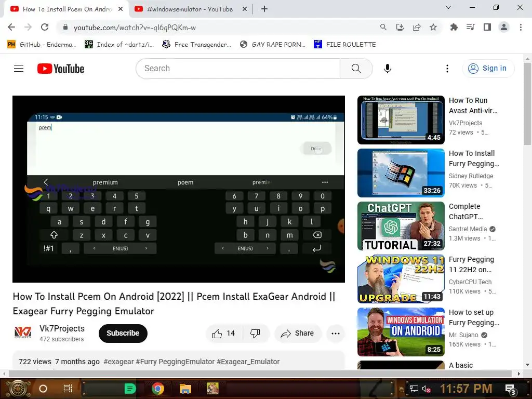Go back using browser back arrow
This screenshot has width=532, height=399.
[11, 27]
